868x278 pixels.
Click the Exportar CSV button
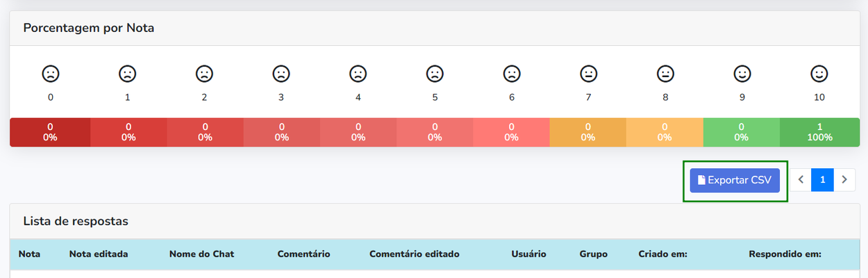(x=735, y=180)
